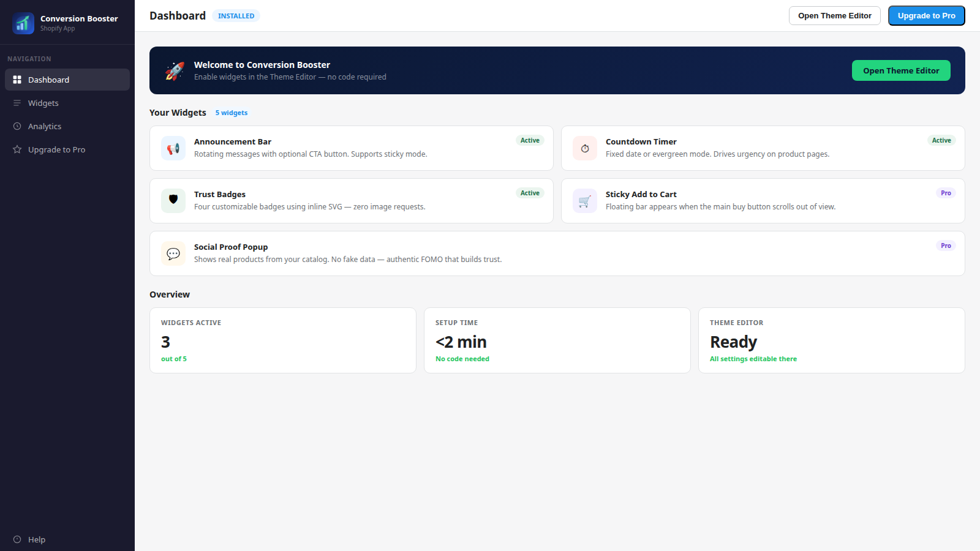Click the green Open Theme Editor banner button
This screenshot has height=551, width=980.
point(901,70)
